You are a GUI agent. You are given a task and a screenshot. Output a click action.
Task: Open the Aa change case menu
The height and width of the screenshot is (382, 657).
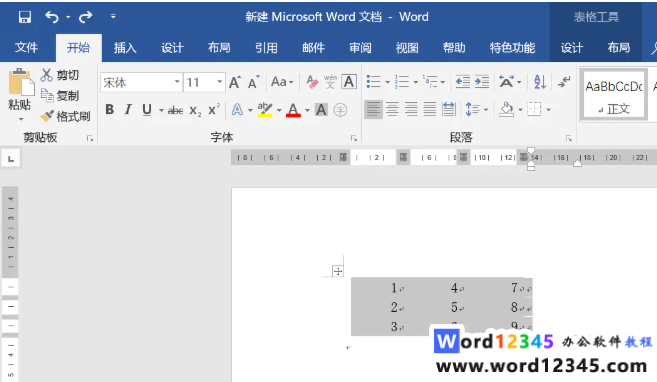282,82
